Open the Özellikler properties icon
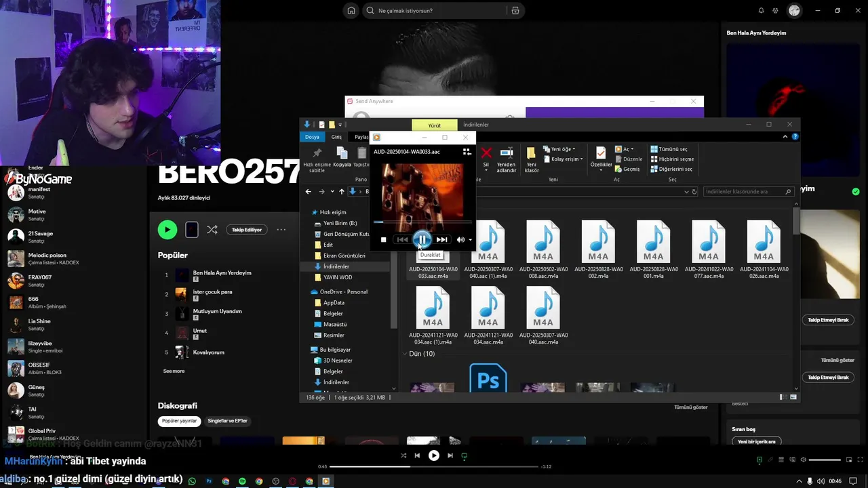This screenshot has width=868, height=488. click(x=601, y=157)
